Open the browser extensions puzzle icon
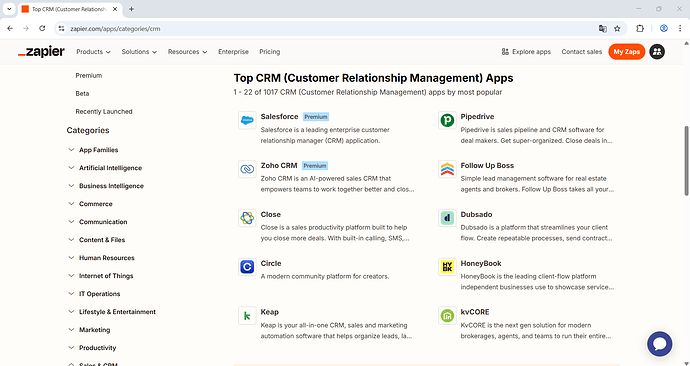Image resolution: width=690 pixels, height=366 pixels. (640, 29)
